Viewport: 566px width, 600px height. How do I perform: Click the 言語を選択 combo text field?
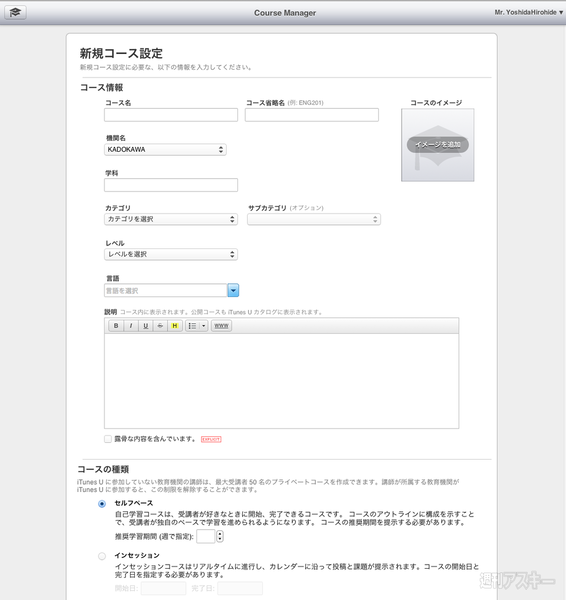pyautogui.click(x=166, y=290)
